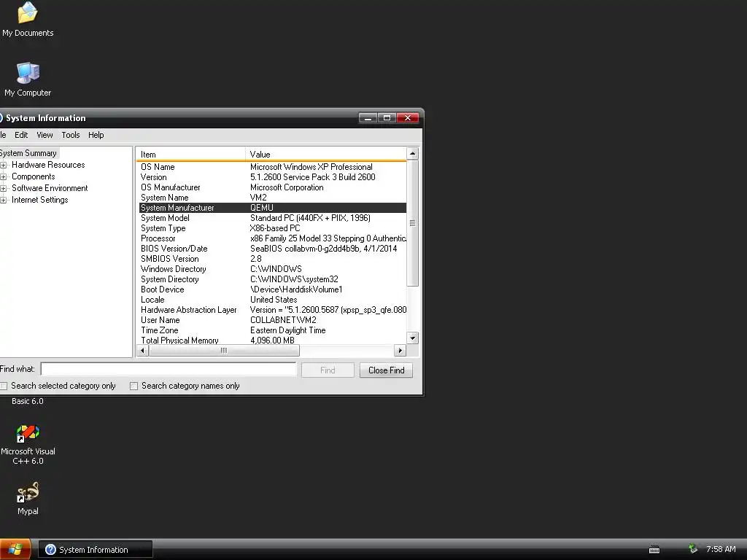The image size is (747, 560).
Task: Open the Edit menu
Action: (x=21, y=135)
